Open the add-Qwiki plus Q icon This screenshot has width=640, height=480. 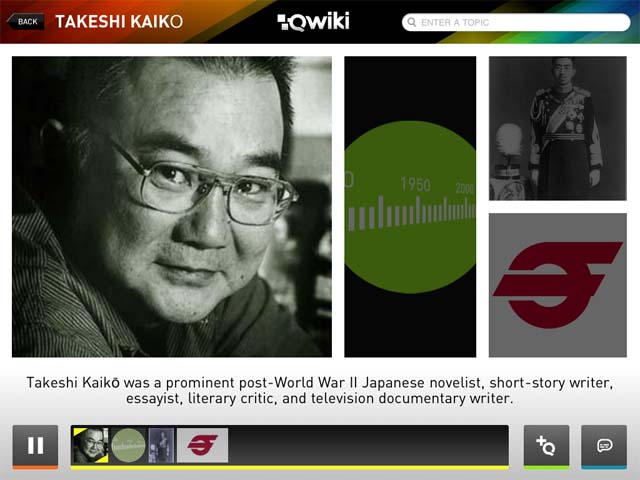546,446
